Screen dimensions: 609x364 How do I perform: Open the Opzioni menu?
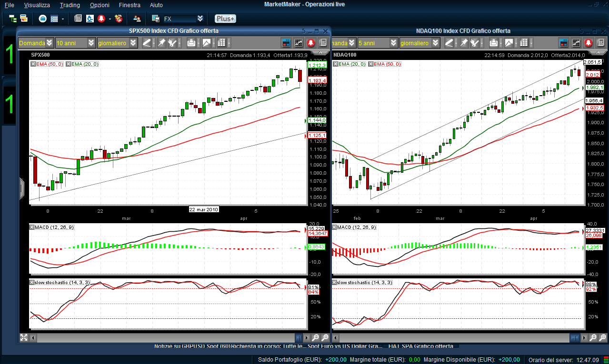coord(100,5)
